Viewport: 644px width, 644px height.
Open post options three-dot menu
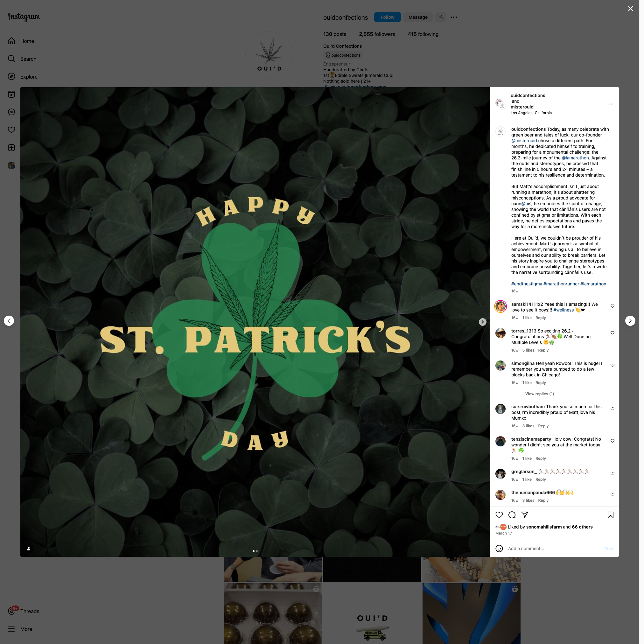pos(610,104)
